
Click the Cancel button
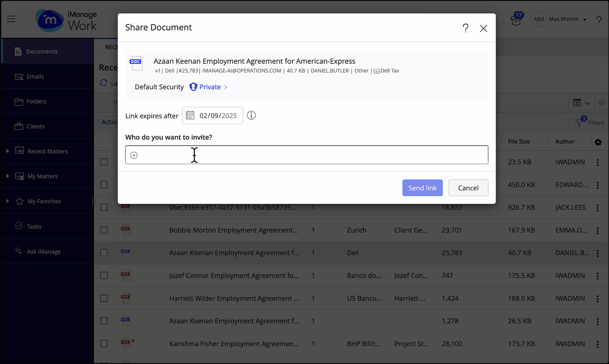click(x=468, y=188)
